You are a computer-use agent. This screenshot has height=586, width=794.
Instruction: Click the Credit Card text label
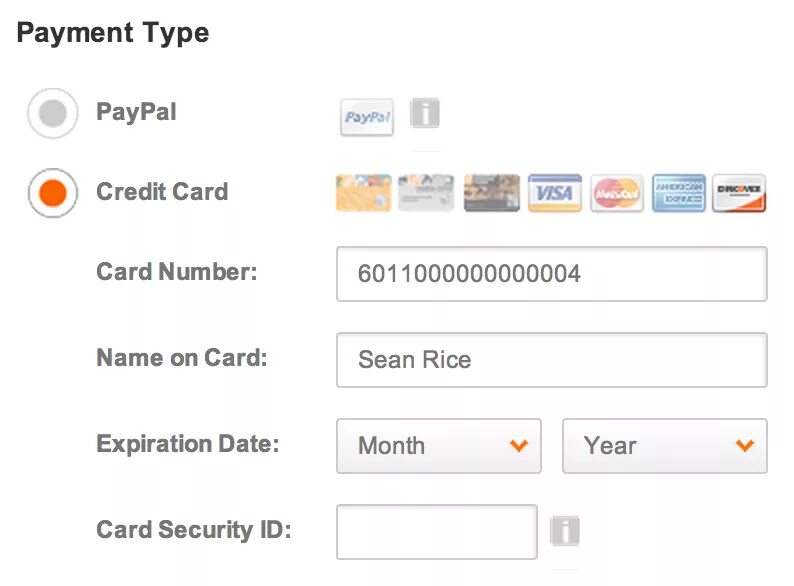(x=162, y=192)
